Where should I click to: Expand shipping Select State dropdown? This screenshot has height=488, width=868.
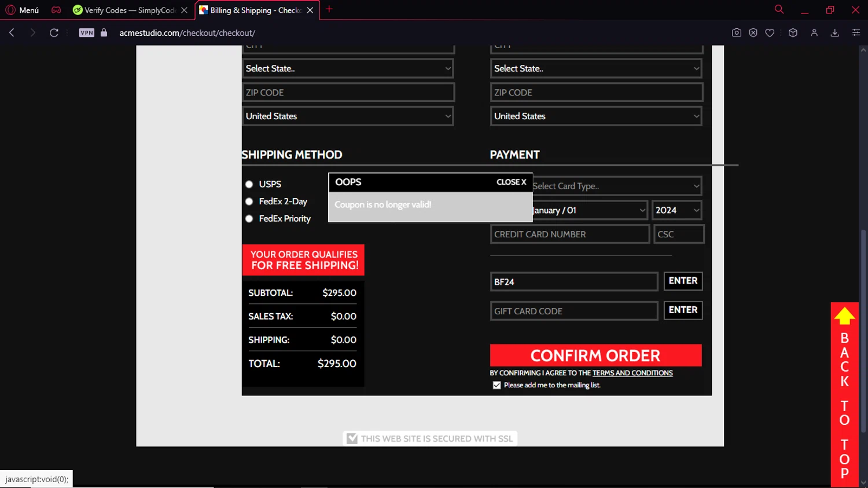596,68
